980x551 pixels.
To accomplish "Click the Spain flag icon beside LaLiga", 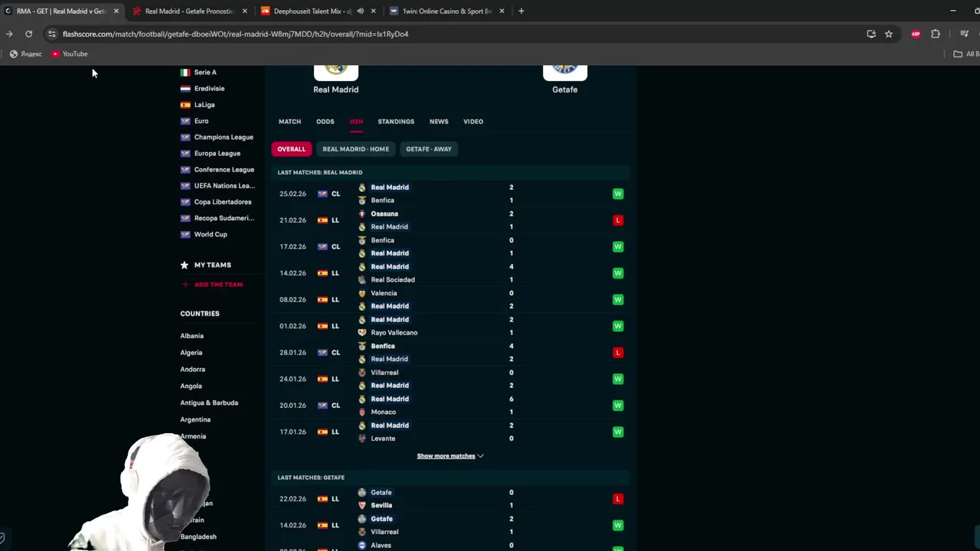I will [x=185, y=105].
